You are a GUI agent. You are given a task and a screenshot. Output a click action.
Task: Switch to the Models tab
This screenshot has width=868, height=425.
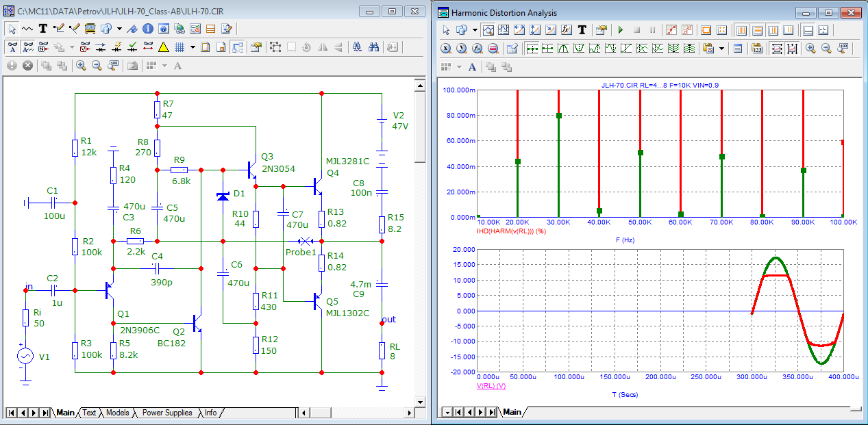117,413
